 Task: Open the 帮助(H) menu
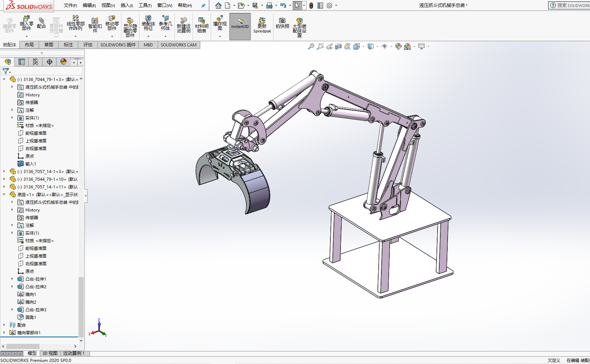click(x=185, y=6)
